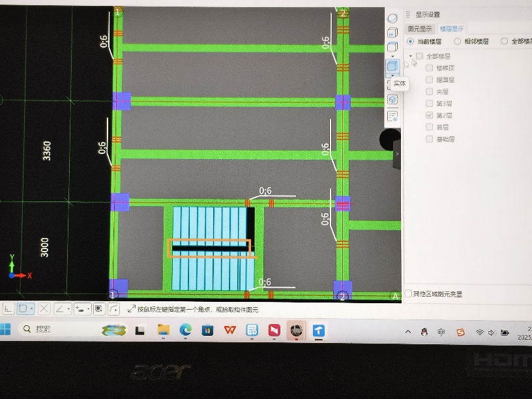Click the 3000 dimension label

coord(44,247)
